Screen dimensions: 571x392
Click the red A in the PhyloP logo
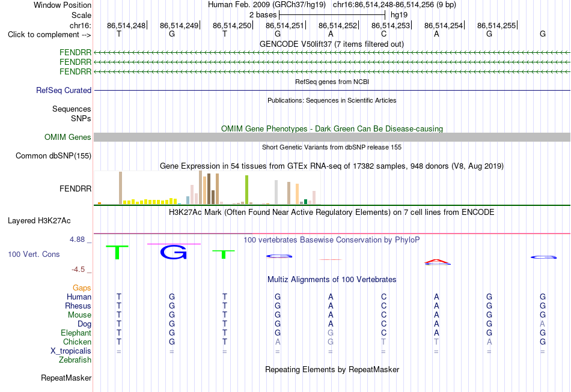point(438,261)
